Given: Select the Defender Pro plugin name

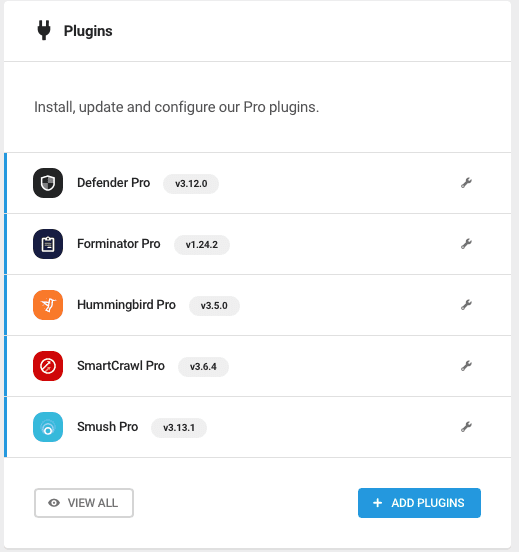Looking at the screenshot, I should [x=113, y=183].
